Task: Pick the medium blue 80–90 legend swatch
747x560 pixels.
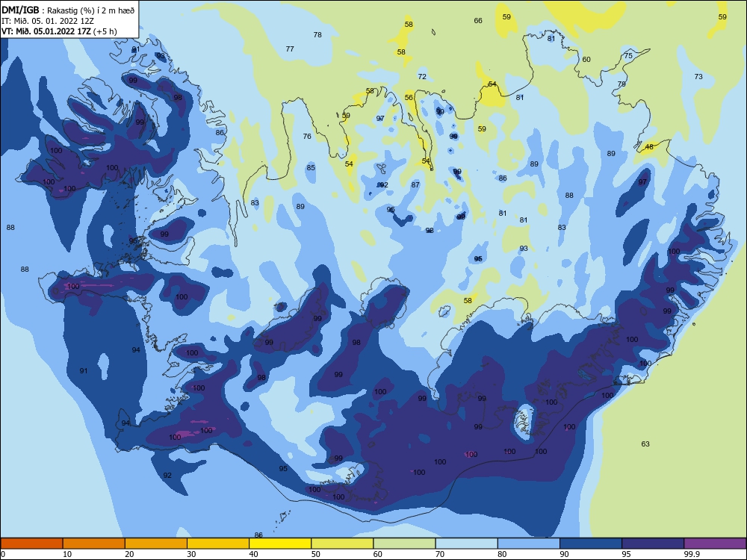Action: coord(529,544)
